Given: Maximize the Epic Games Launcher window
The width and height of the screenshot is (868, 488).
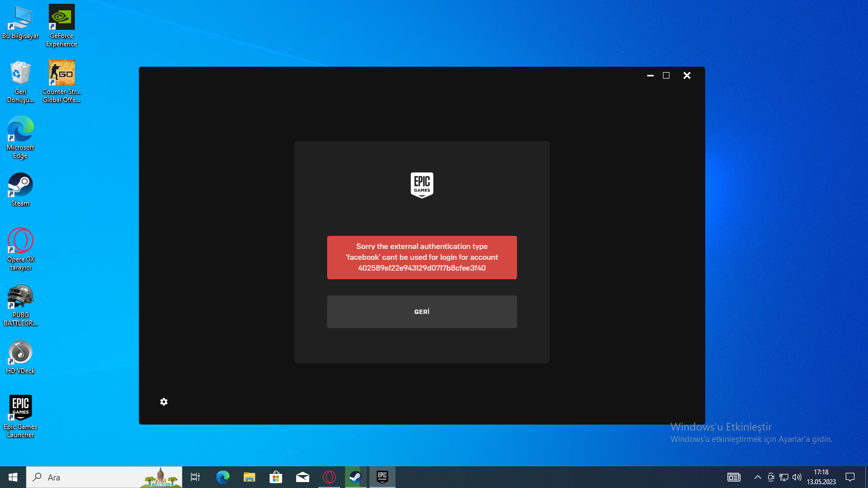Looking at the screenshot, I should (666, 75).
